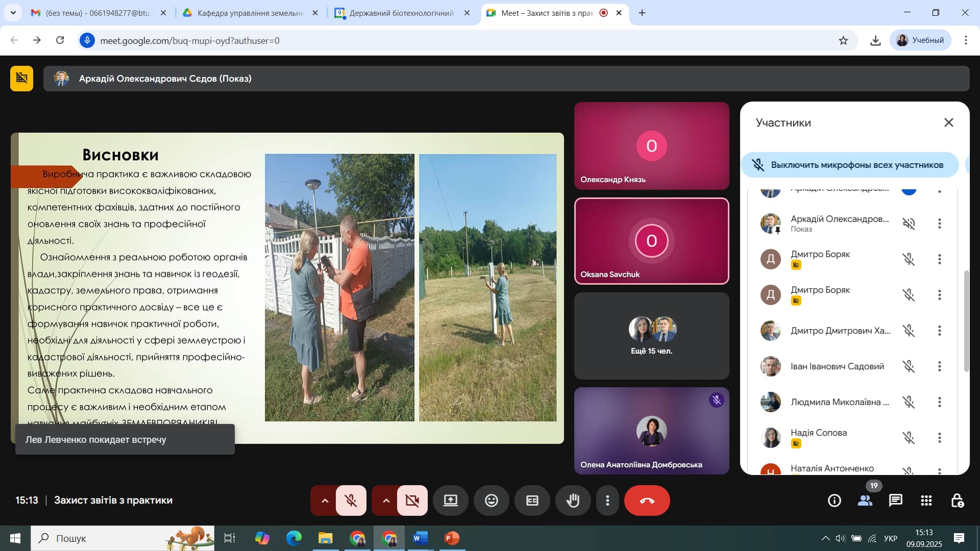
Task: Toggle the participants panel icon
Action: [865, 500]
